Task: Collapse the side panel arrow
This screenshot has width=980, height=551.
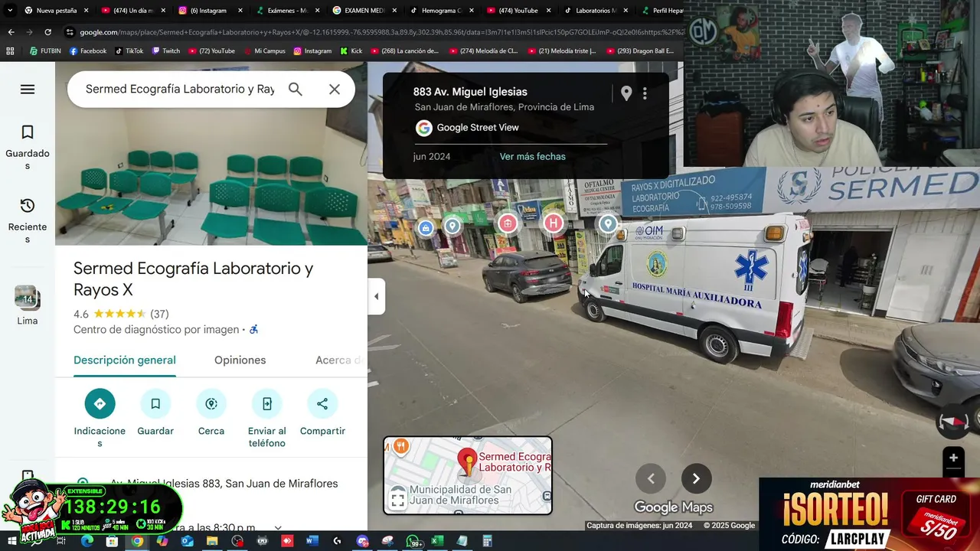Action: point(376,296)
